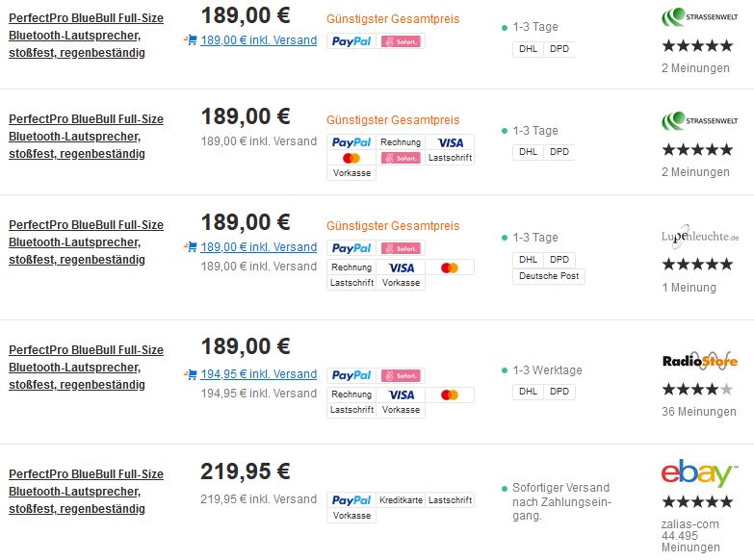Click Sofort icon in first offer

(x=401, y=41)
